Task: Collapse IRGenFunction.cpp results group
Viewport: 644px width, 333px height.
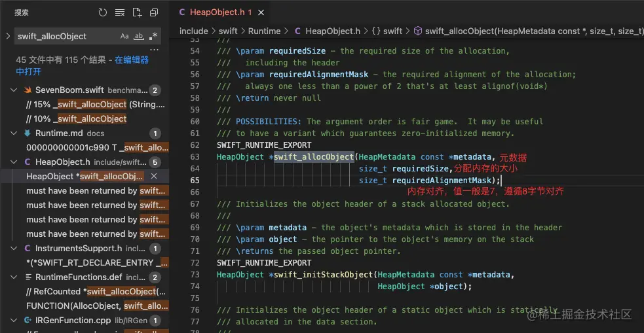Action: (14, 321)
